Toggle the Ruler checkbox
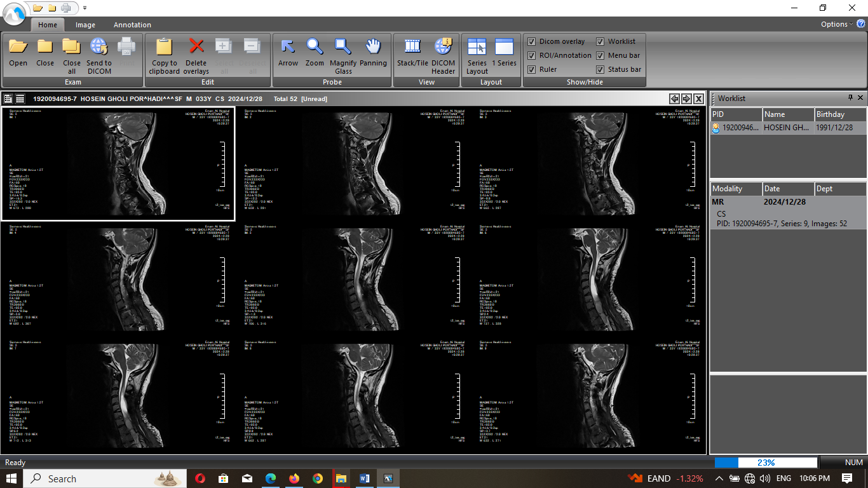The image size is (868, 488). (532, 69)
